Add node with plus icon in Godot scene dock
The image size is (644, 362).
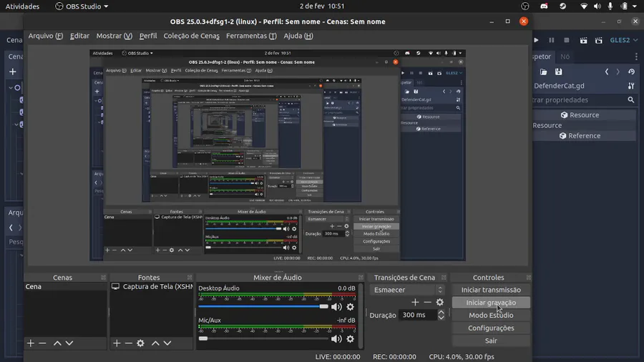click(x=13, y=72)
